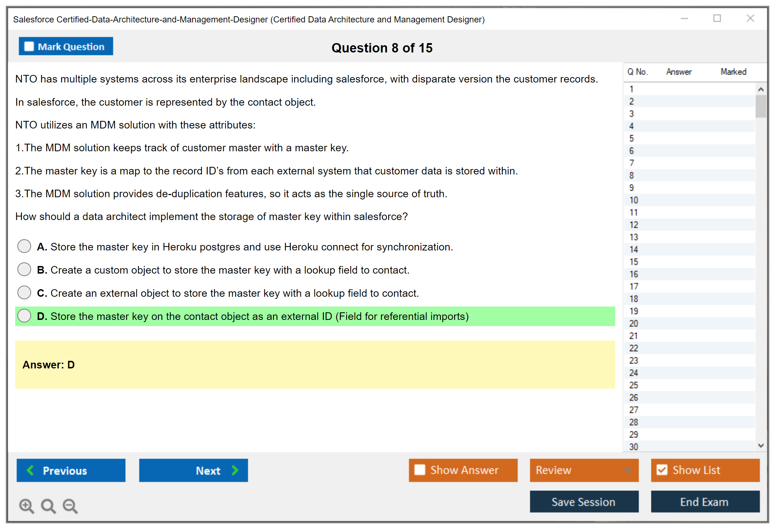Choose radio button for option D
778x532 pixels.
[x=24, y=316]
